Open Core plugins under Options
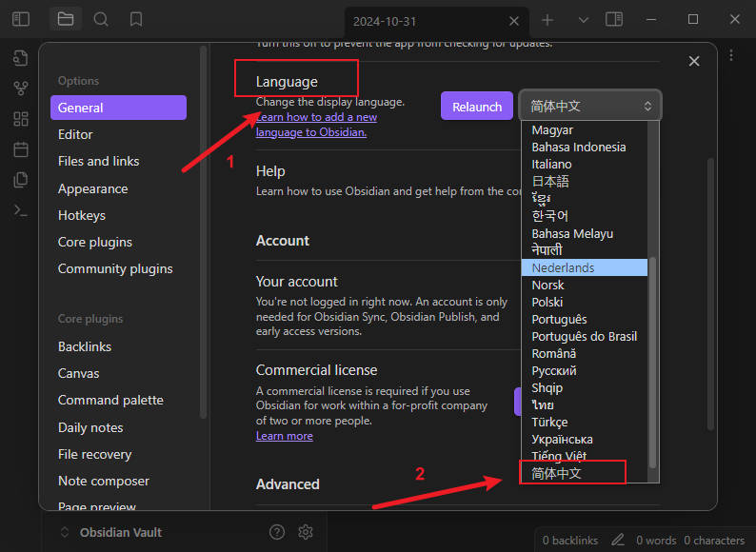This screenshot has height=552, width=756. point(118,242)
